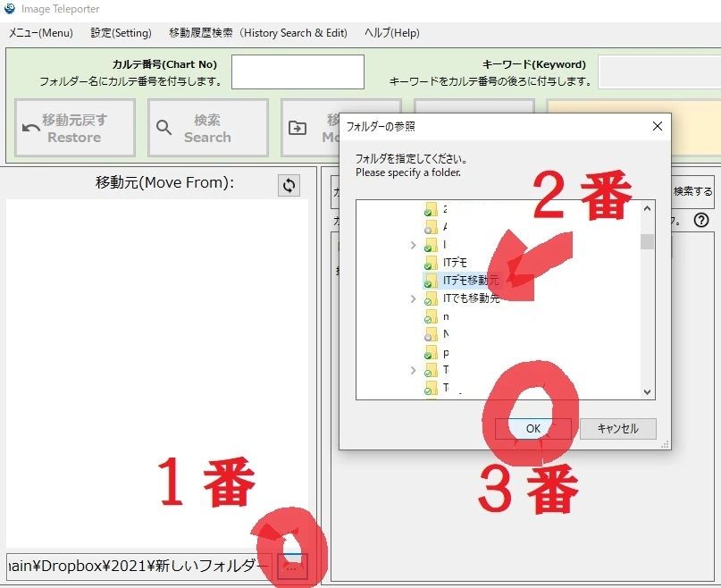Expand the ITでも移動先 folder node

[x=413, y=298]
